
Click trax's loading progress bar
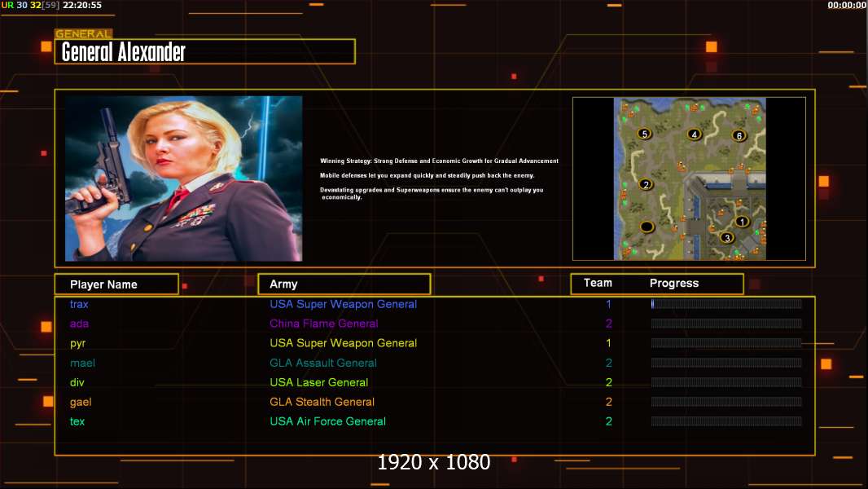(726, 303)
